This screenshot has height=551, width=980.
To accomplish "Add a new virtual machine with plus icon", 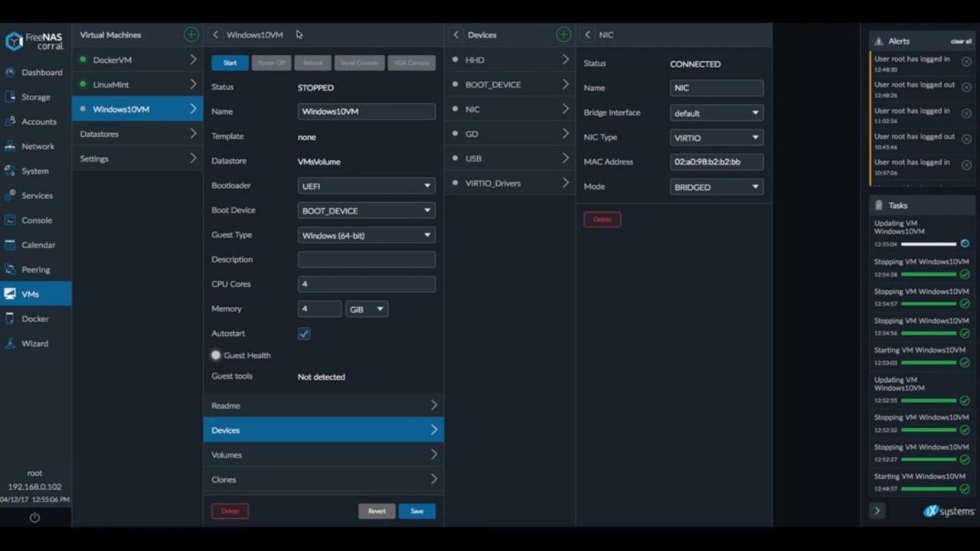I will click(x=191, y=34).
